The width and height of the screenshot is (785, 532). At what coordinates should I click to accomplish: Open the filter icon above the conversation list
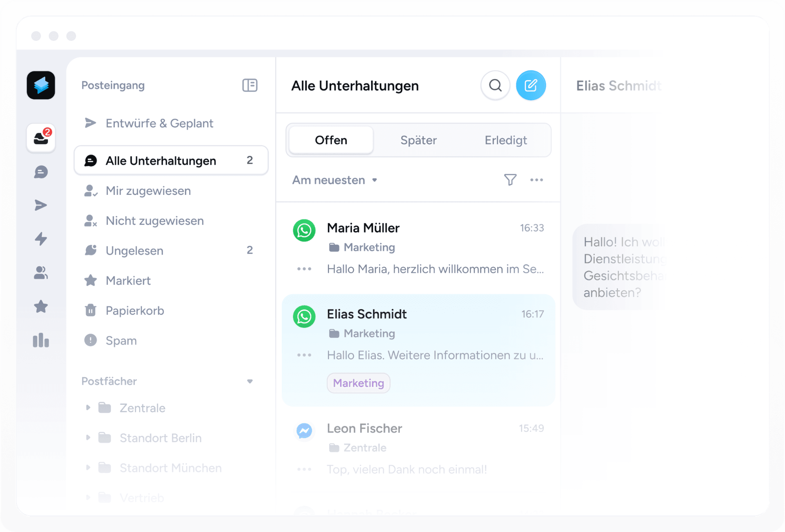coord(509,180)
